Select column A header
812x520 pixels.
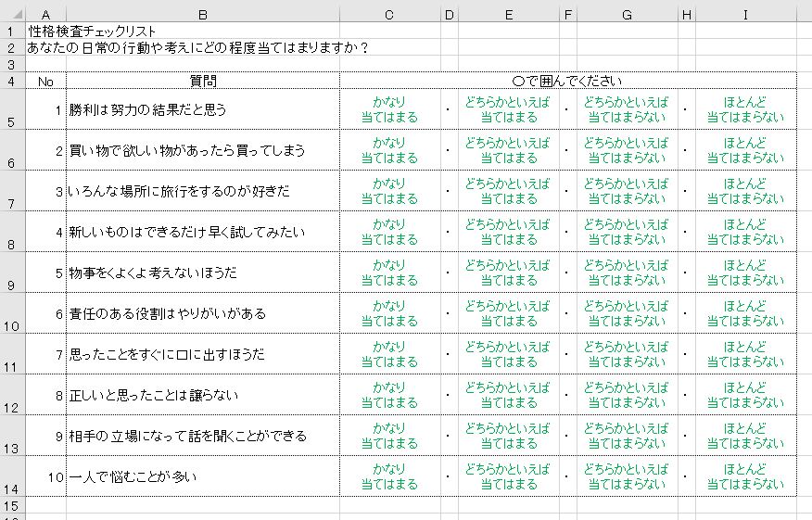(x=45, y=15)
